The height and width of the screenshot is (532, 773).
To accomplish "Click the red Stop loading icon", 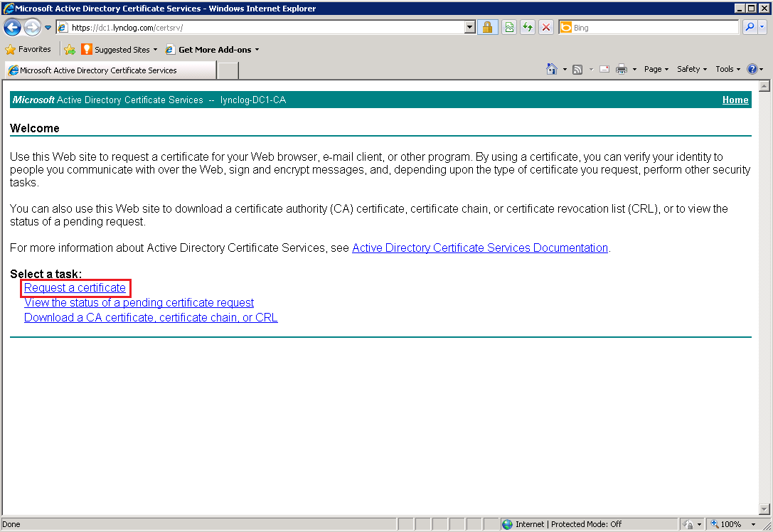I will coord(545,28).
